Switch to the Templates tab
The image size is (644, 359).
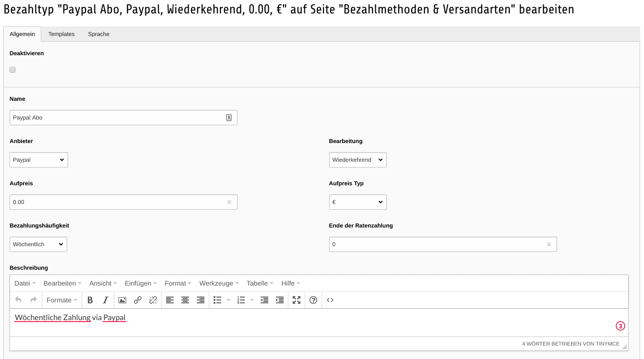pos(61,34)
